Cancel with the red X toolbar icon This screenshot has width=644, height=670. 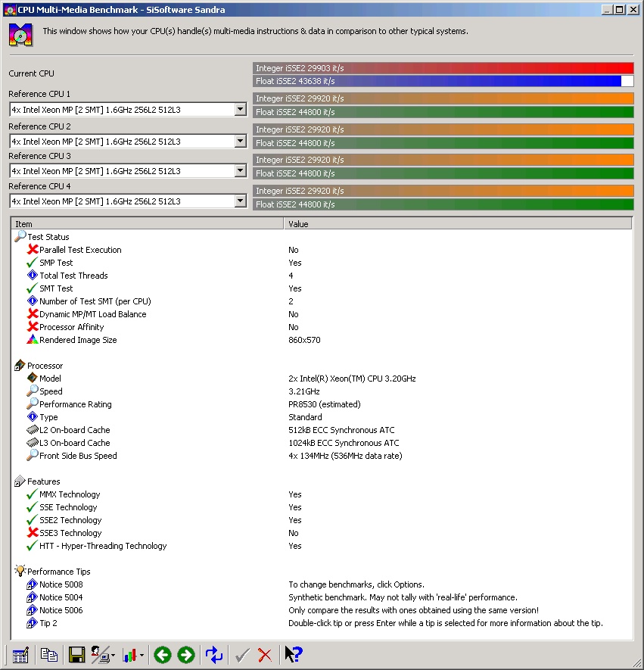pyautogui.click(x=265, y=655)
